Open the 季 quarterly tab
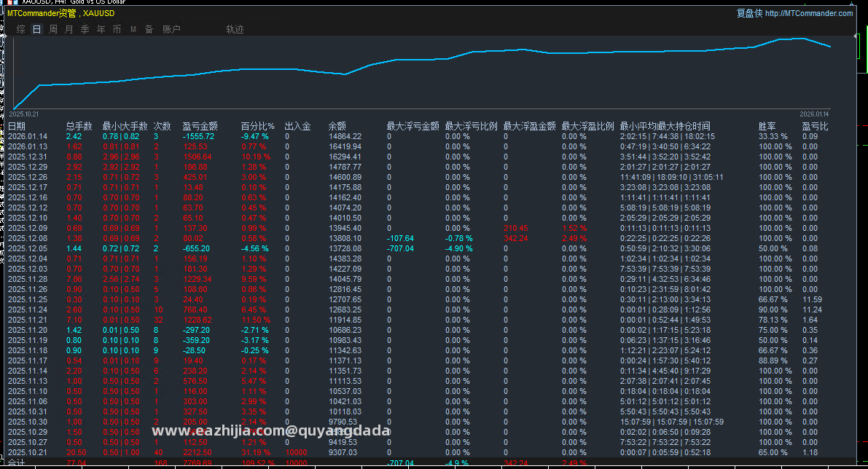The image size is (868, 469). (x=85, y=29)
